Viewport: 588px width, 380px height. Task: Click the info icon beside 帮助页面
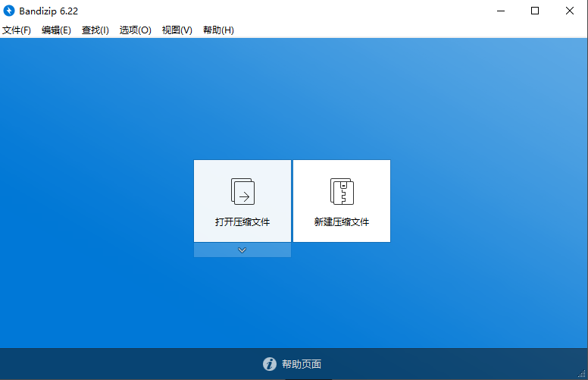coord(269,364)
